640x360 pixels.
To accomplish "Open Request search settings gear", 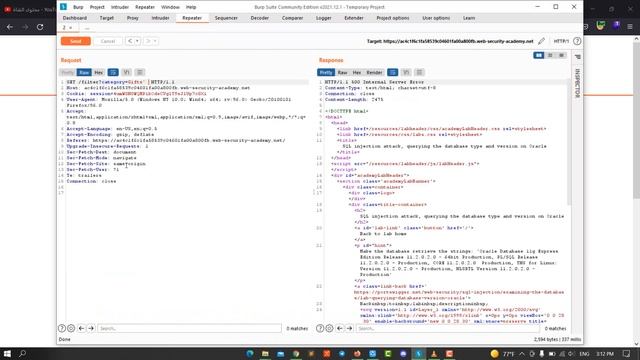I will 71,328.
